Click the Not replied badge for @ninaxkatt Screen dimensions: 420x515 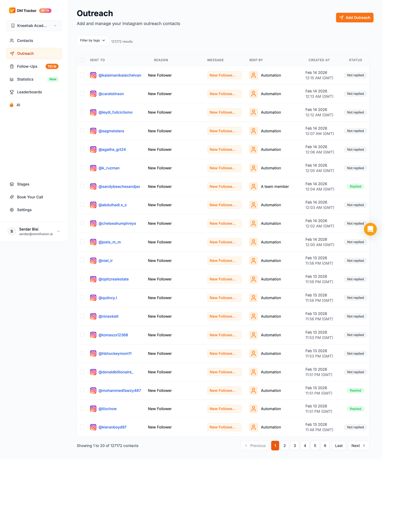tap(355, 316)
